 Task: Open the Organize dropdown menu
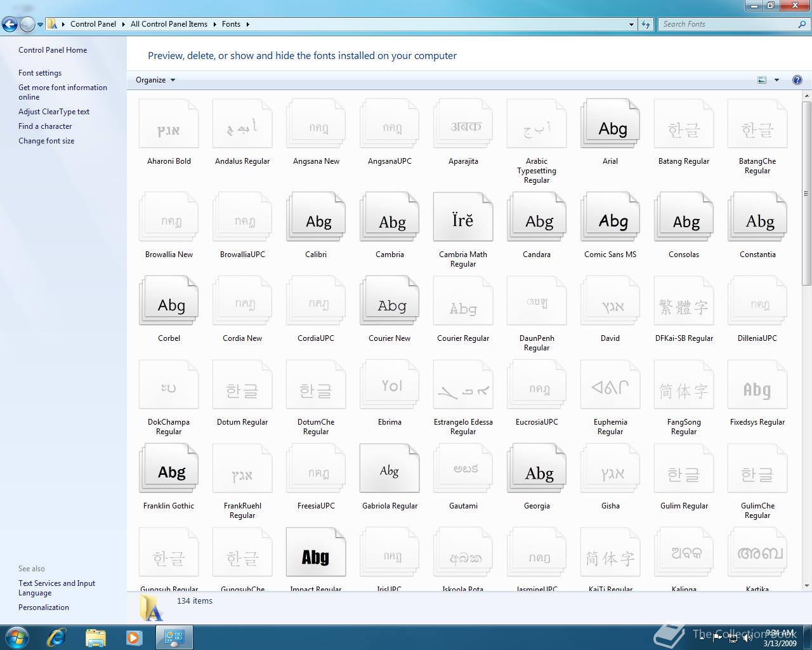[x=155, y=80]
